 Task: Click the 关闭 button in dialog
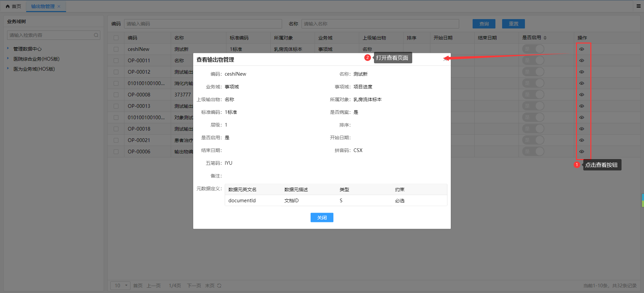pyautogui.click(x=322, y=218)
